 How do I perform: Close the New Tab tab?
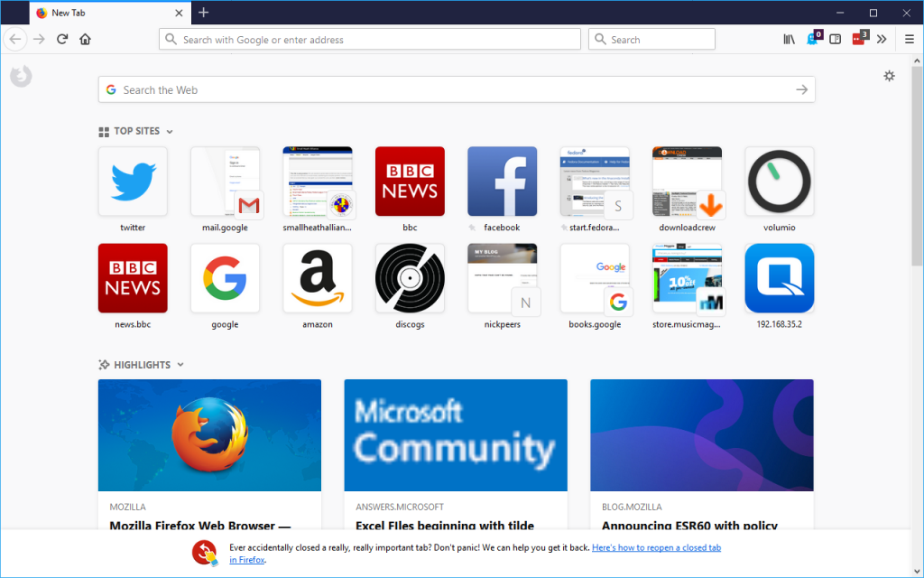click(179, 13)
